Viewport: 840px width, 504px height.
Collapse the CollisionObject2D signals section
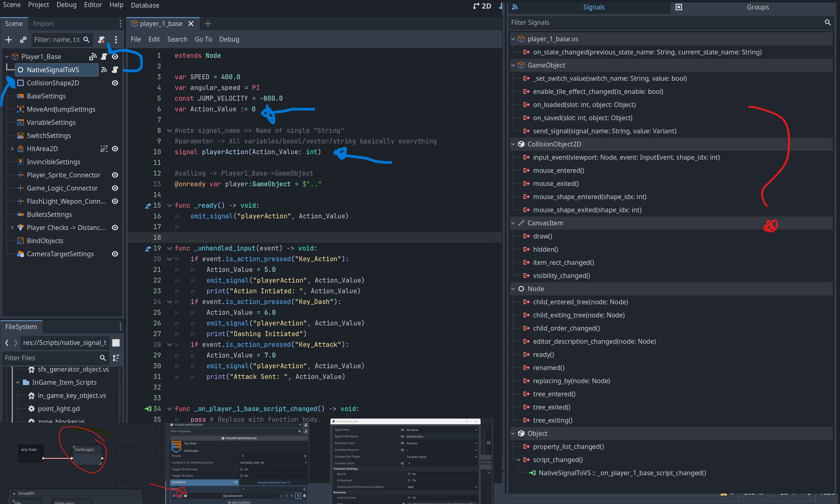pos(513,144)
